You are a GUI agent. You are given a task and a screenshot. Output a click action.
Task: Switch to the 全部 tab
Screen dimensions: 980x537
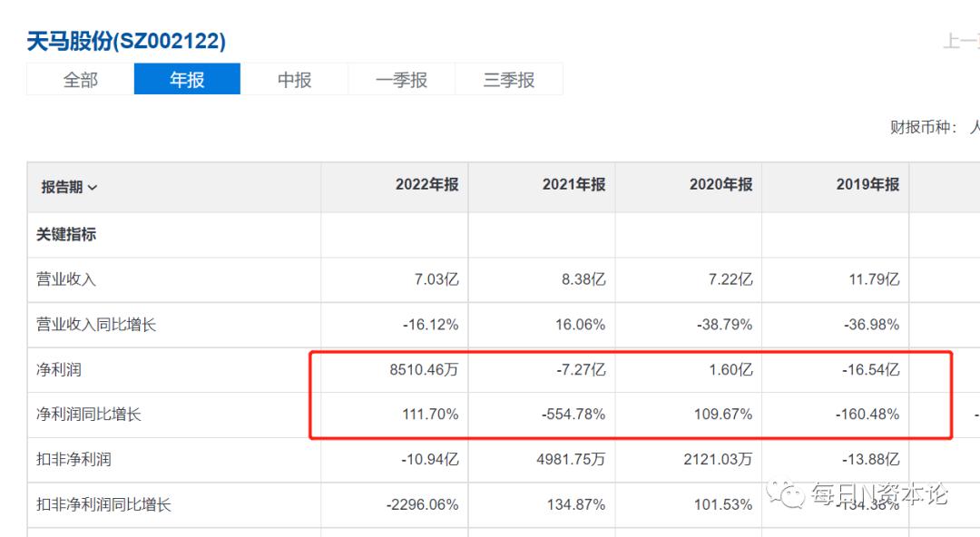[x=80, y=80]
